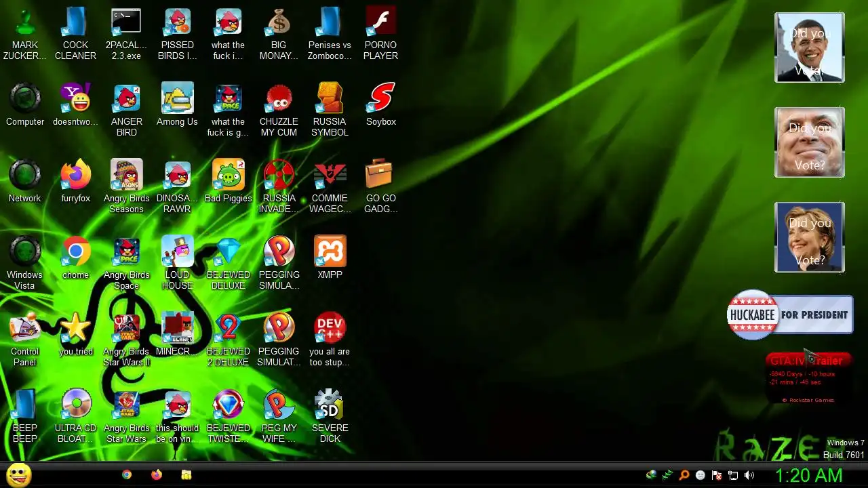Open the volume speaker tray icon
868x488 pixels.
pyautogui.click(x=749, y=475)
